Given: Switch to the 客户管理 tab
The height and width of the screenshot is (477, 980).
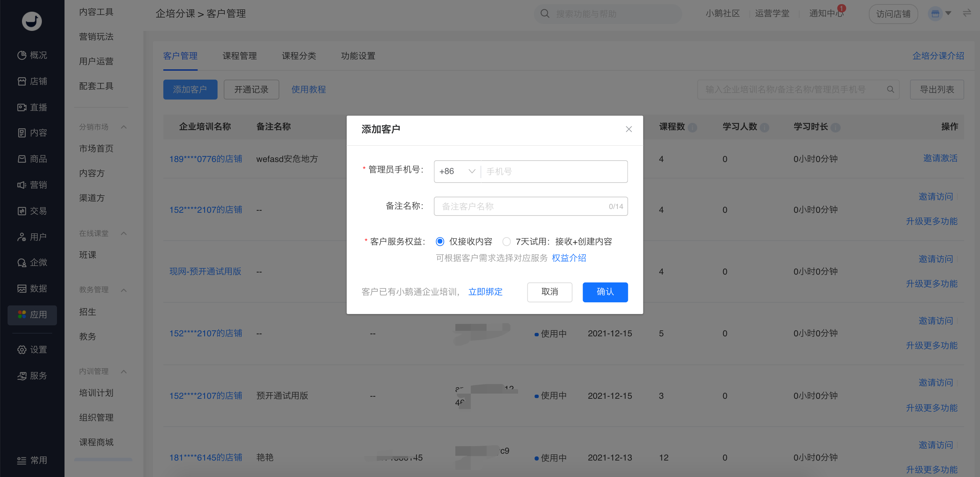Looking at the screenshot, I should point(180,56).
